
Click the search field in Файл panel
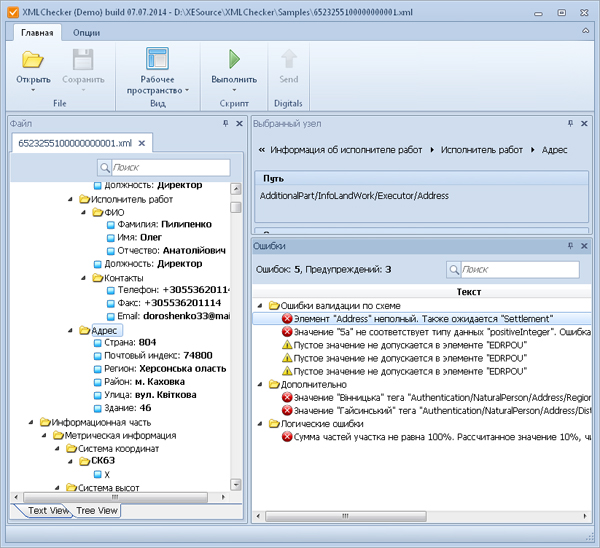[x=171, y=167]
